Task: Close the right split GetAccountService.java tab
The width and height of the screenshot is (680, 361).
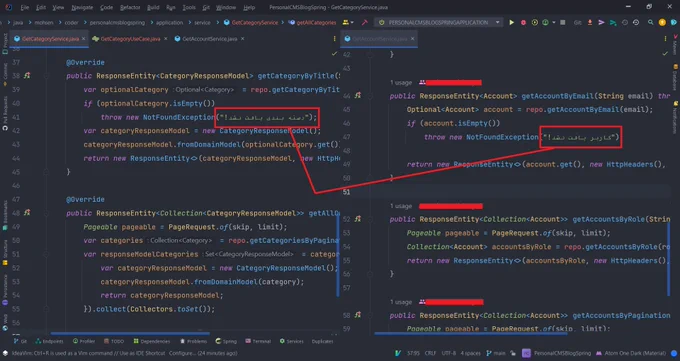Action: 412,39
